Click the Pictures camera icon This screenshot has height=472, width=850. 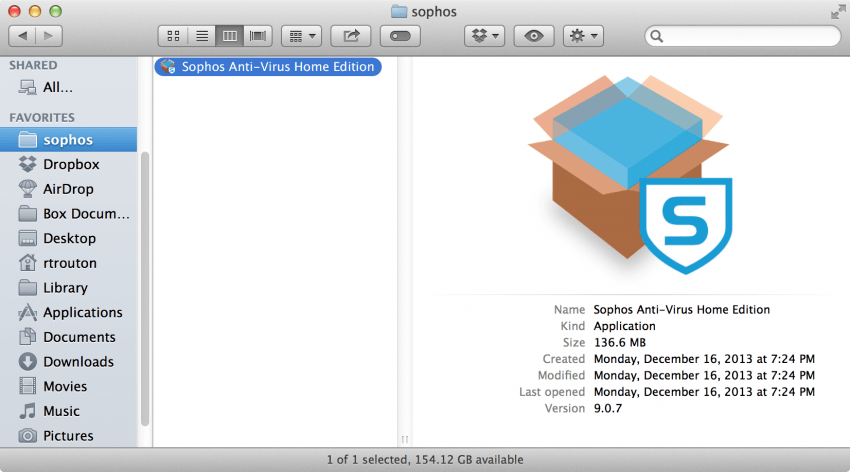(27, 436)
